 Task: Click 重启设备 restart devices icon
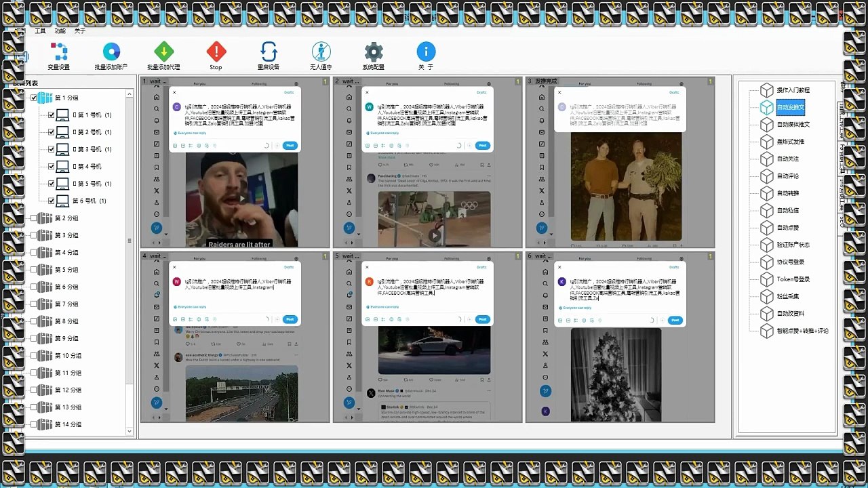point(269,52)
